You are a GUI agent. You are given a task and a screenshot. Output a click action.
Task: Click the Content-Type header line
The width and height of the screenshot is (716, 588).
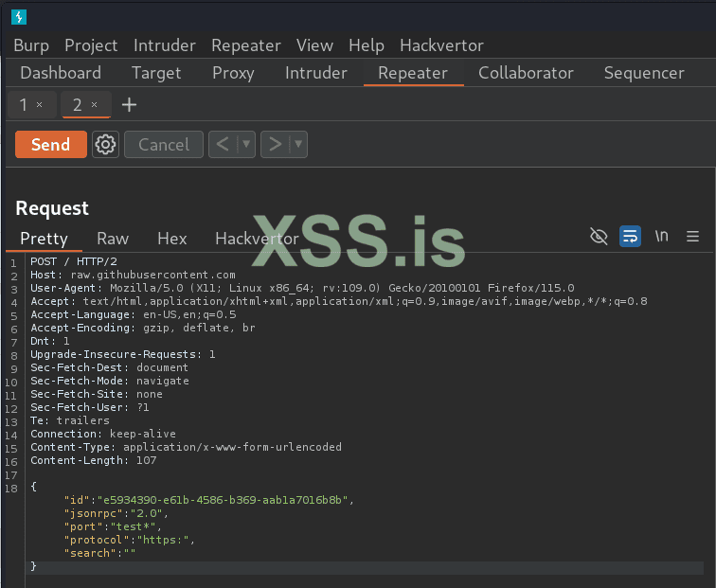(186, 447)
